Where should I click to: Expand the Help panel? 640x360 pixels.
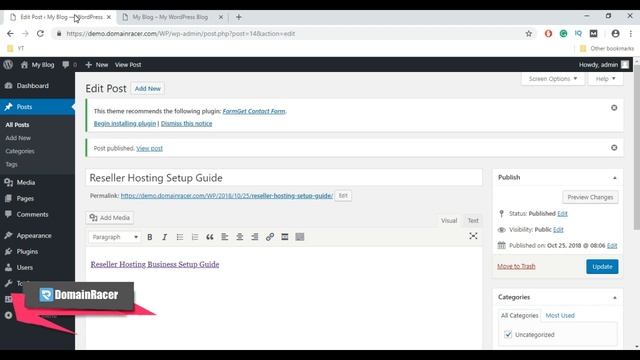(605, 79)
